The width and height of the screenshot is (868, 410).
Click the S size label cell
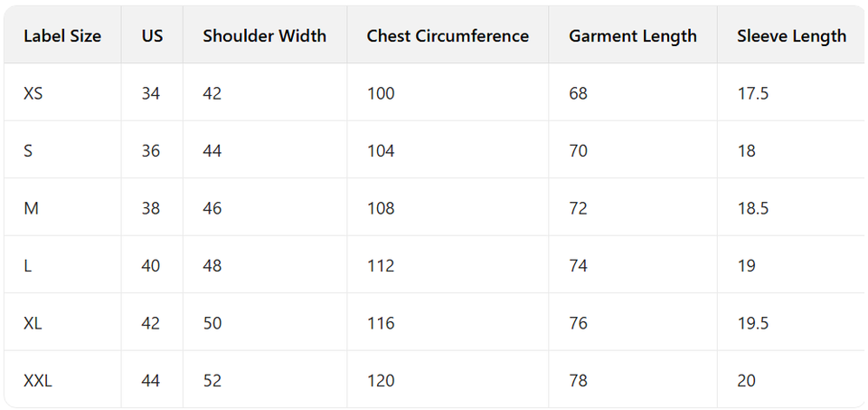[28, 151]
